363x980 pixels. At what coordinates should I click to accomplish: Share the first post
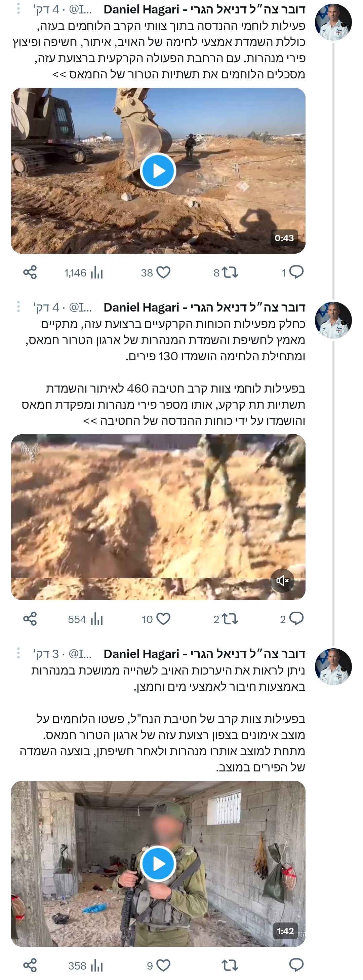tap(30, 273)
